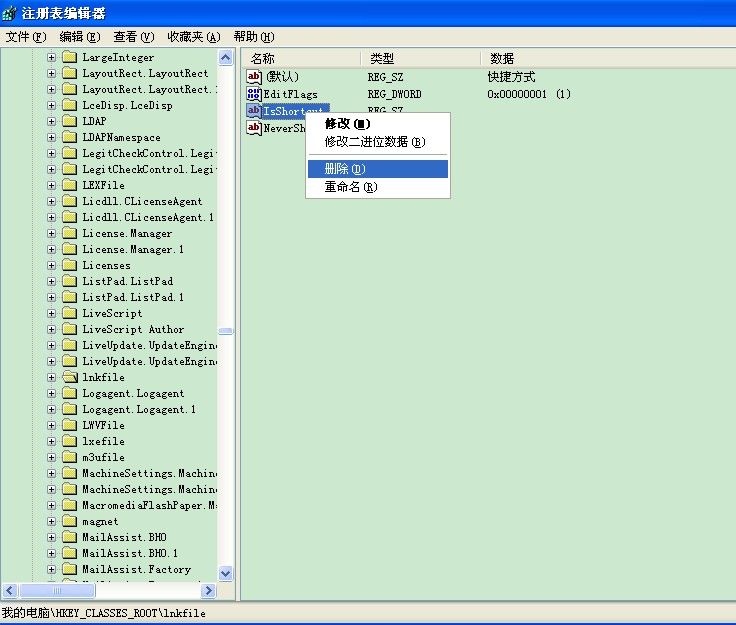The width and height of the screenshot is (736, 625).
Task: Click the LDAPNamespace folder icon
Action: (x=69, y=137)
